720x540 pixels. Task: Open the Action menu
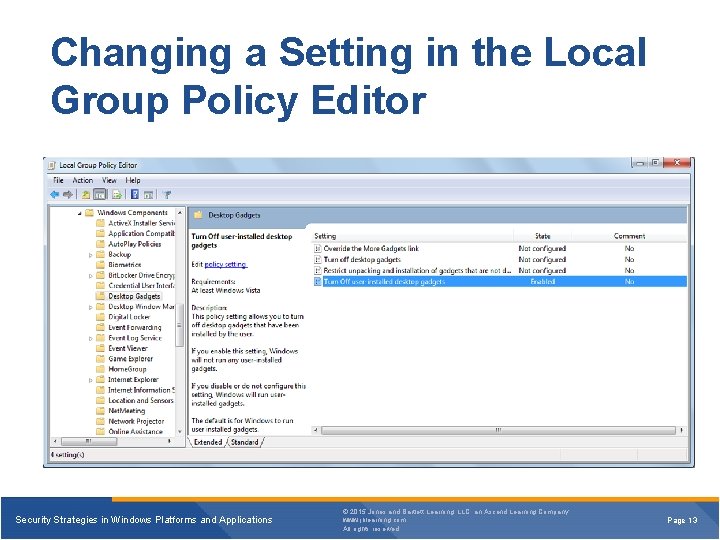click(x=83, y=180)
